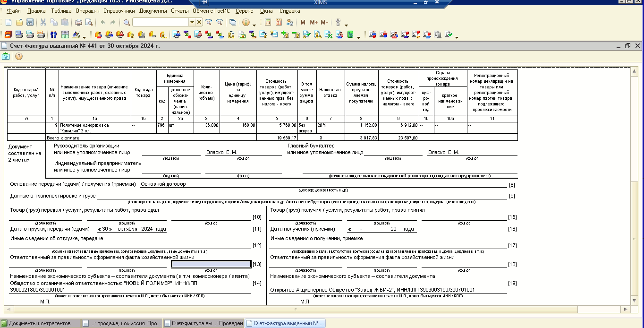This screenshot has height=328, width=644.
Task: Click the magnifier search icon
Action: tap(127, 22)
